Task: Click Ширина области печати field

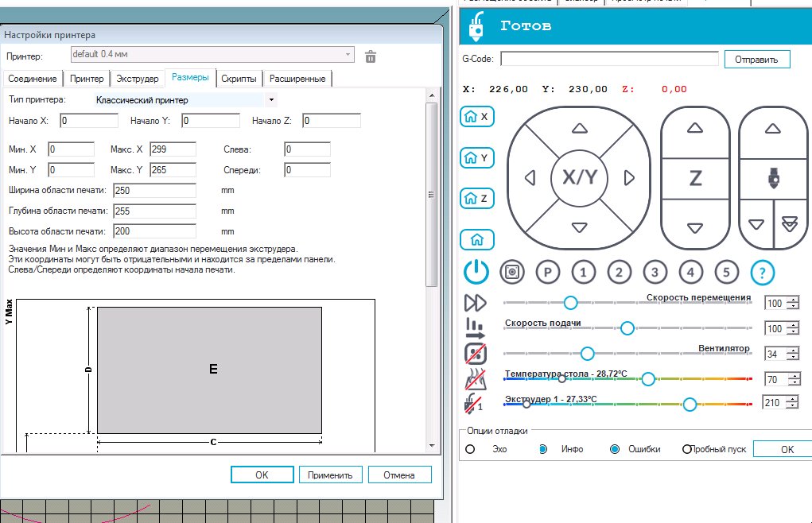Action: coord(154,191)
